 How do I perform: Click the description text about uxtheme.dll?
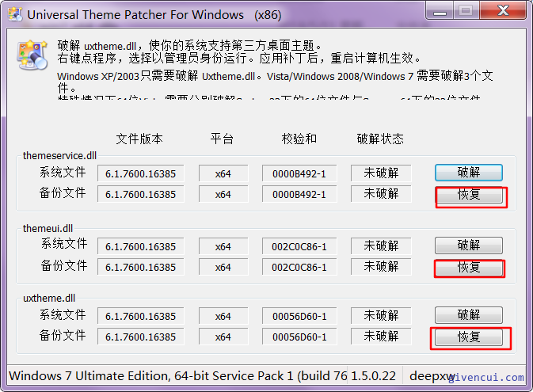point(189,45)
